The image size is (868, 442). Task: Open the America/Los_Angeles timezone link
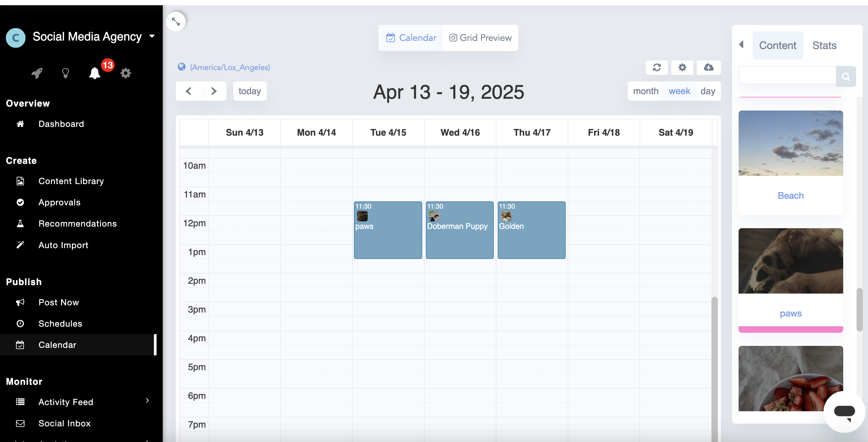229,67
